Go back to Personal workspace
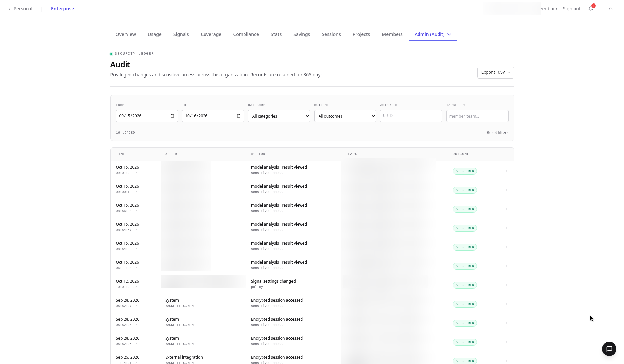 [20, 9]
